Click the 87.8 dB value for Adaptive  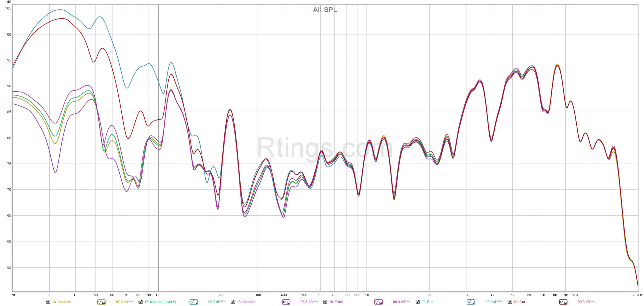pyautogui.click(x=122, y=302)
